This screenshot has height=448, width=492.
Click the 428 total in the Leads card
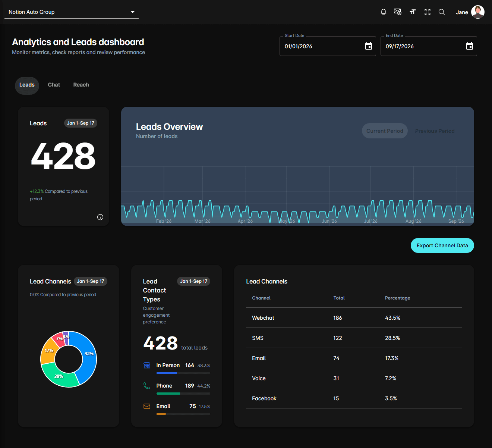point(63,156)
